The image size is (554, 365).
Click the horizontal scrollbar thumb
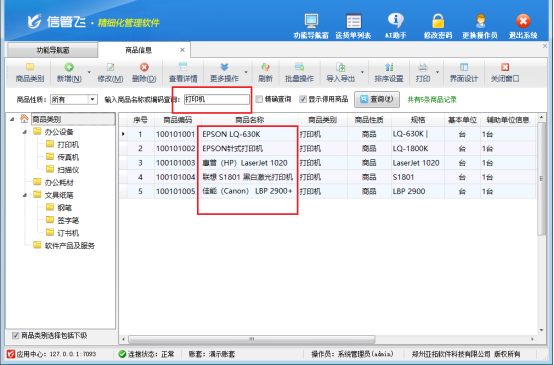(252, 339)
